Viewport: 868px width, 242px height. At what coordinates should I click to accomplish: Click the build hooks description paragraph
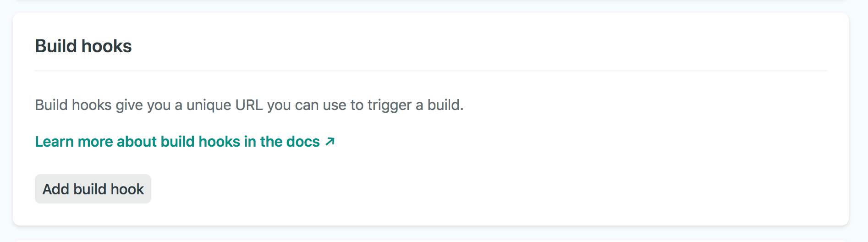tap(249, 105)
